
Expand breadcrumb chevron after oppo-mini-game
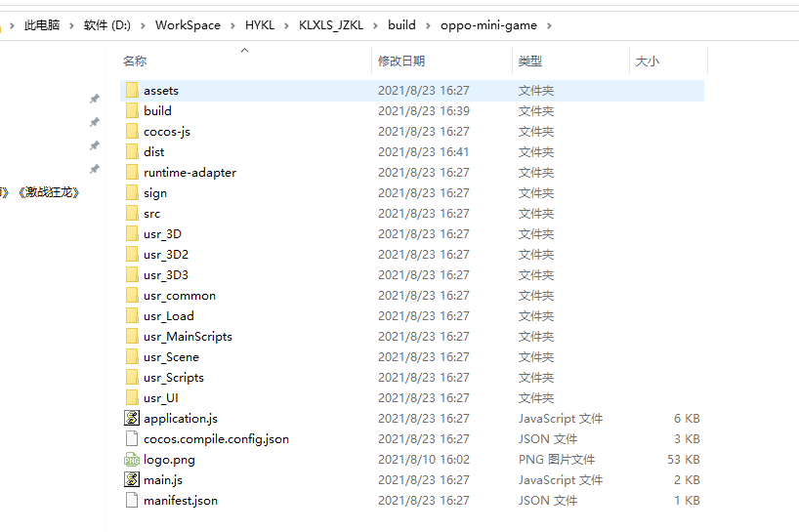549,25
